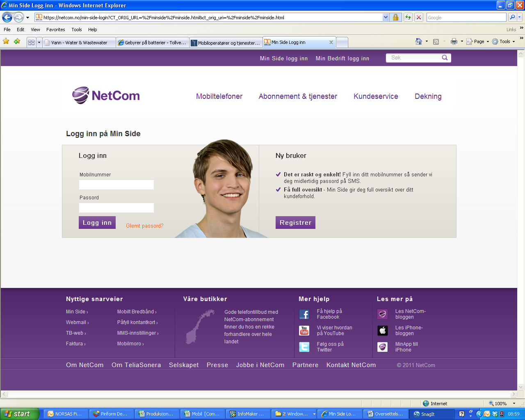Image resolution: width=525 pixels, height=420 pixels.
Task: Click the Twitter icon in footer
Action: [304, 347]
